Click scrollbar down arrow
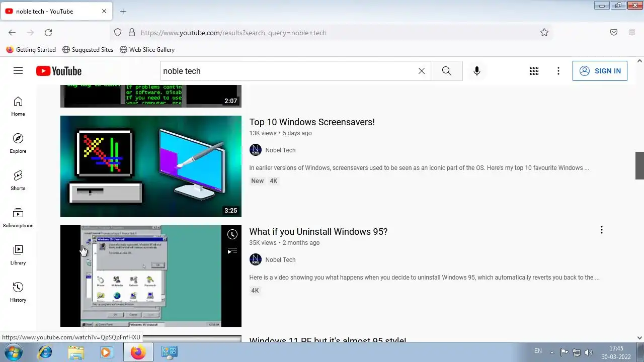This screenshot has width=644, height=362. pyautogui.click(x=639, y=338)
